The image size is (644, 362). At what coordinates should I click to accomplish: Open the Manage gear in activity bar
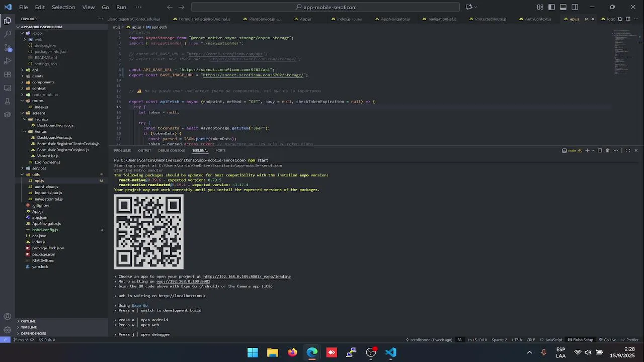[8, 330]
